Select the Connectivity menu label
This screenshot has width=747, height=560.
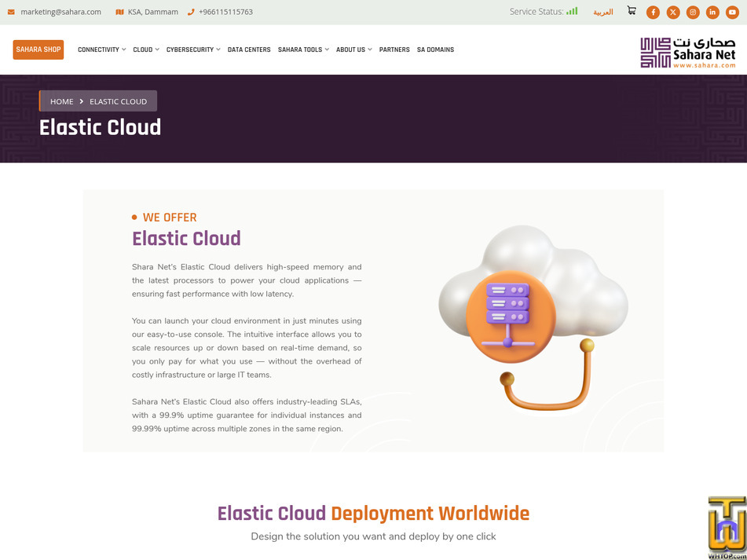(98, 49)
